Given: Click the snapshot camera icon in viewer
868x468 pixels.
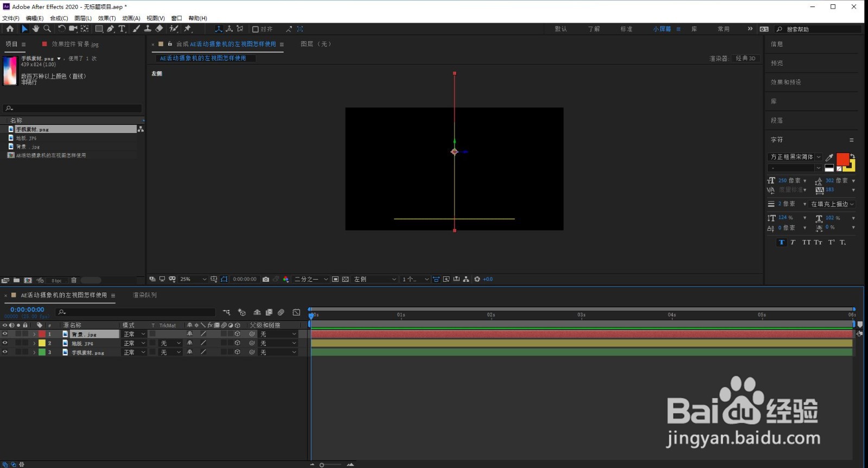Looking at the screenshot, I should click(266, 279).
